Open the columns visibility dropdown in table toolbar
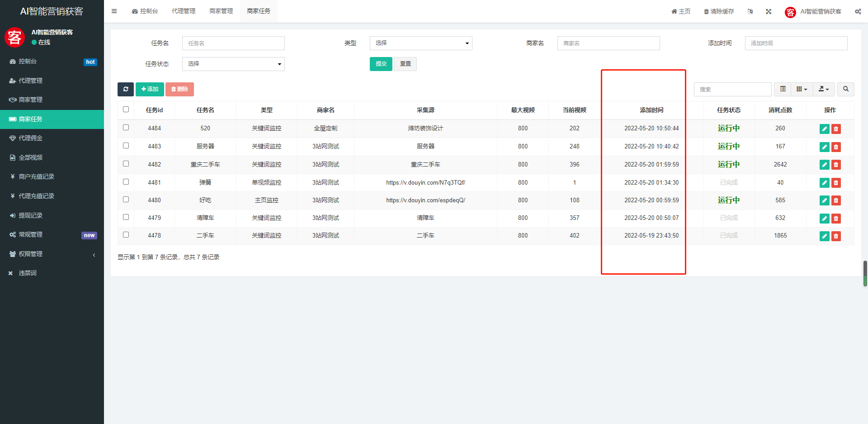Viewport: 868px width, 424px height. (802, 89)
